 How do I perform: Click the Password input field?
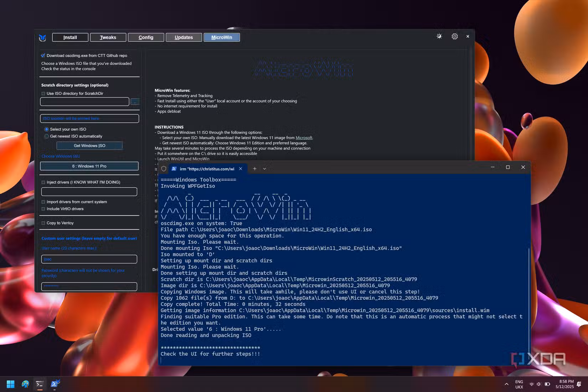89,287
